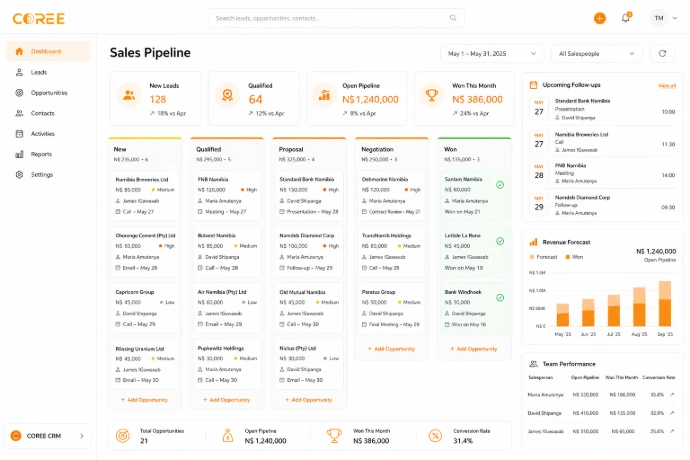The image size is (690, 460).
Task: Click the Forecast legend swatch
Action: [532, 257]
